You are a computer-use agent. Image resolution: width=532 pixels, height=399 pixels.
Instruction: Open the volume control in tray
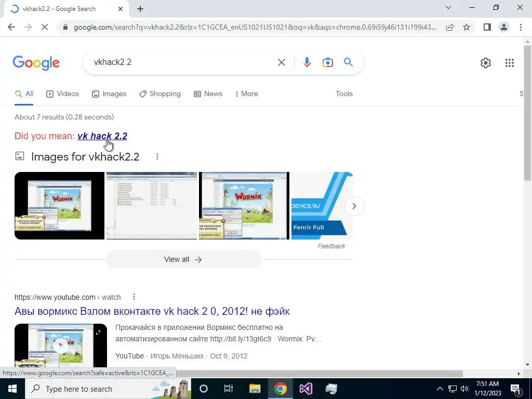coord(464,389)
